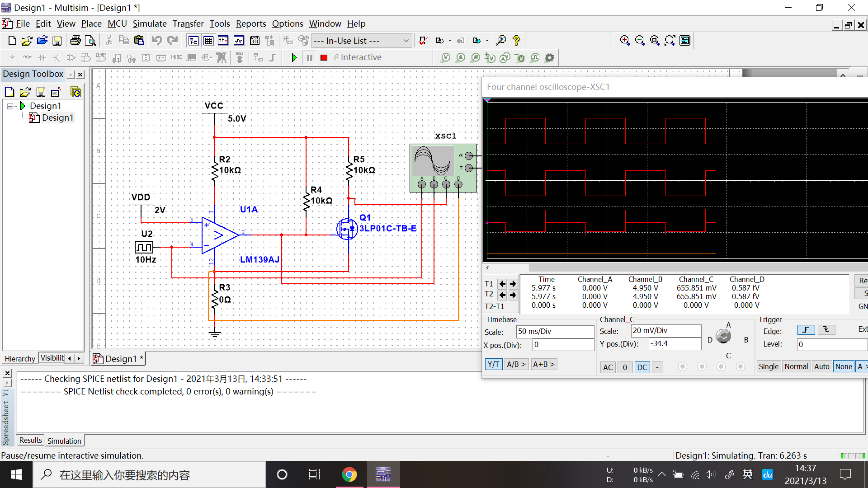Collapse the Design1 tree node

click(x=10, y=106)
